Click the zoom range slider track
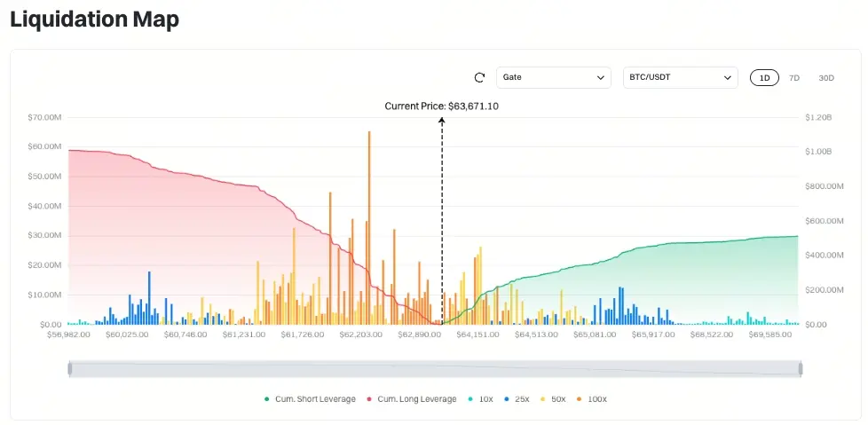Viewport: 868px width, 425px height. click(x=435, y=369)
